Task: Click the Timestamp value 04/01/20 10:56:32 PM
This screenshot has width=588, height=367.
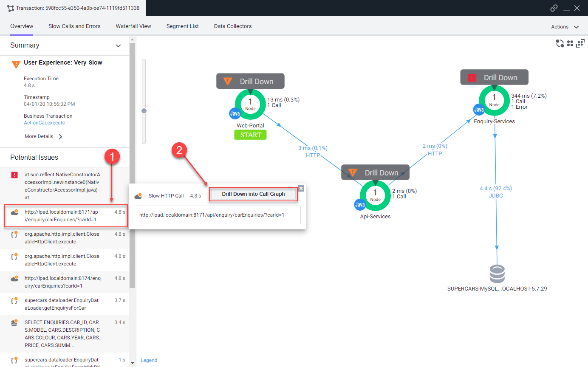Action: point(50,104)
